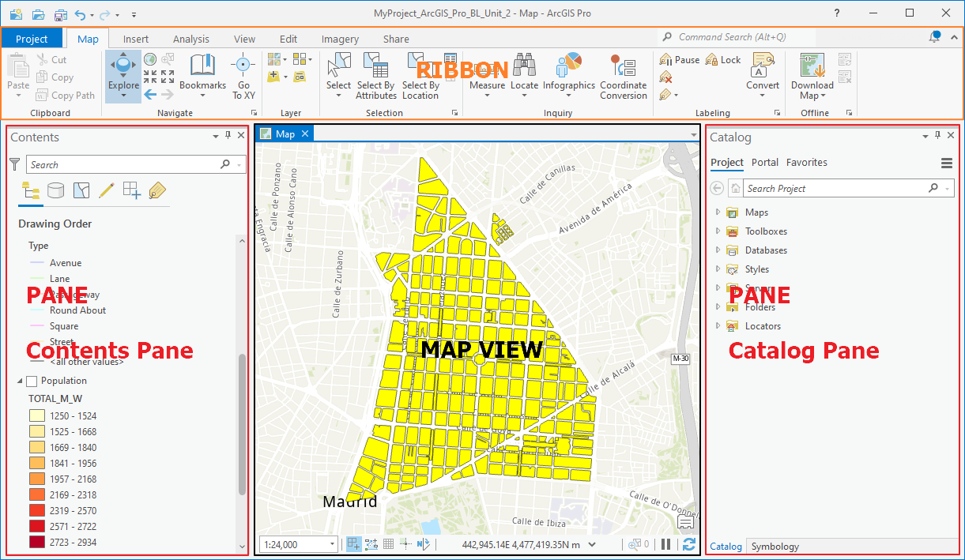Open the Analysis ribbon tab
965x560 pixels.
[191, 39]
